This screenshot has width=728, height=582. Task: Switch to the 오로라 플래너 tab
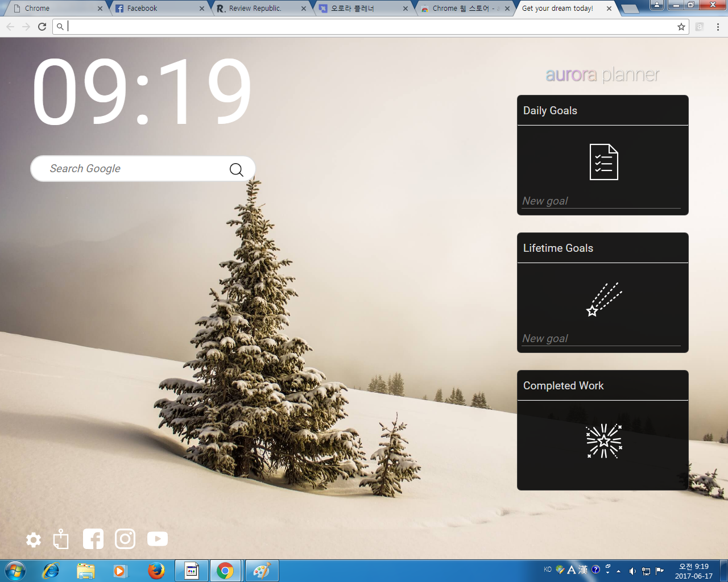[364, 9]
